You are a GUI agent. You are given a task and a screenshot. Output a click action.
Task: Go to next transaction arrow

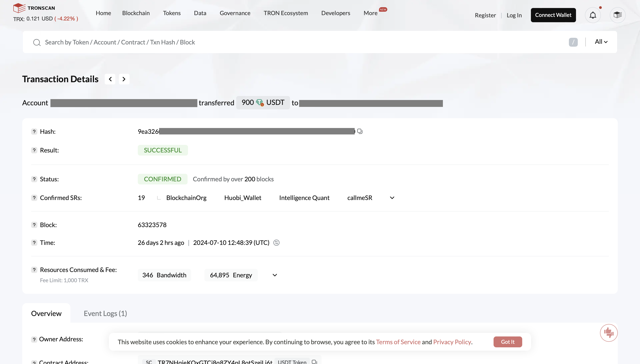(x=124, y=79)
